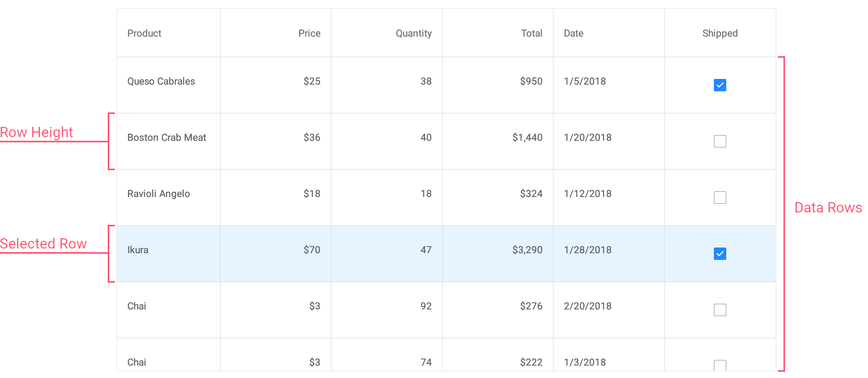868x378 pixels.
Task: Click the quantity 92 cell
Action: click(387, 310)
